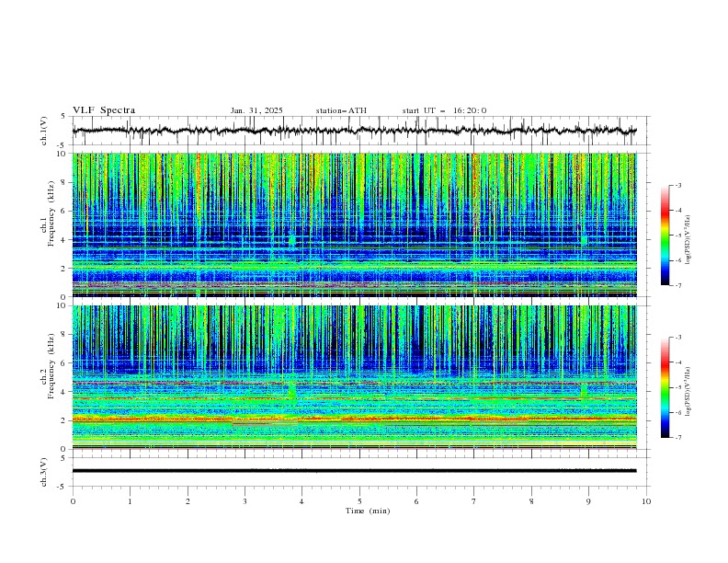Click the 'Time (min)' axis label
728x563 pixels.
tap(368, 511)
